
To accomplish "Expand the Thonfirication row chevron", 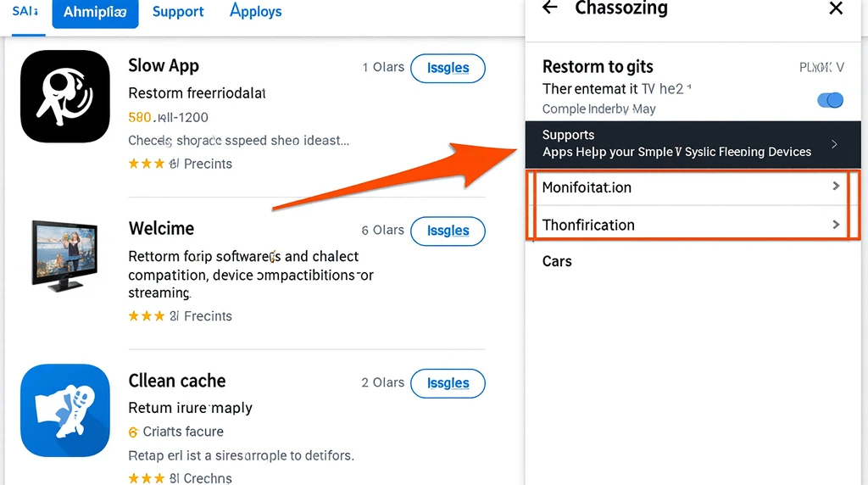I will click(836, 225).
